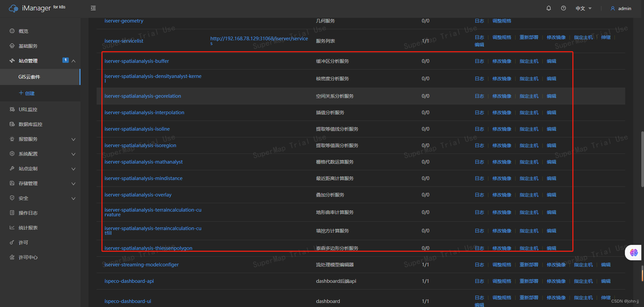Image resolution: width=644 pixels, height=307 pixels.
Task: Click 修改镜像 for ispeco-dashboard-api
Action: [556, 281]
